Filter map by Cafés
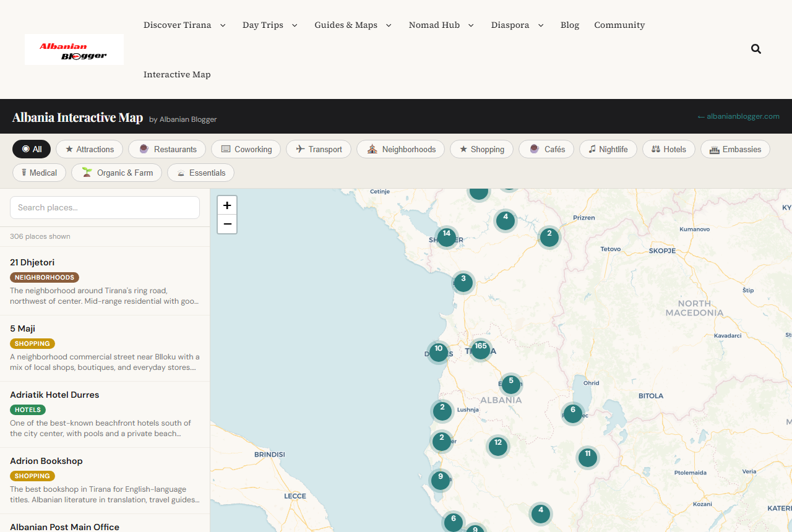Image resolution: width=792 pixels, height=532 pixels. [546, 149]
